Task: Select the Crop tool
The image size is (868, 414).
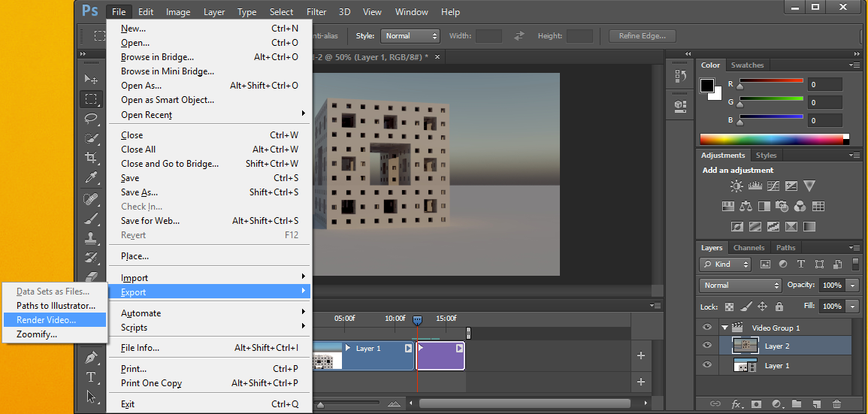Action: point(91,157)
